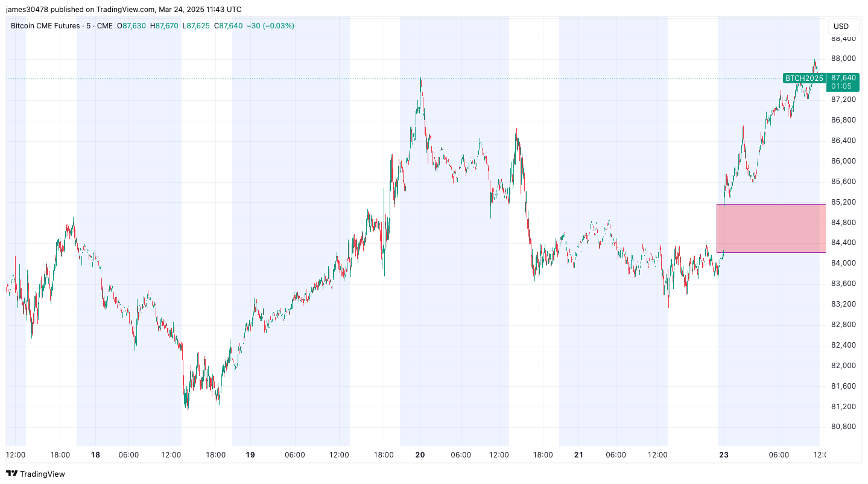Click date label 21 on time axis
The height and width of the screenshot is (484, 868).
coord(578,454)
